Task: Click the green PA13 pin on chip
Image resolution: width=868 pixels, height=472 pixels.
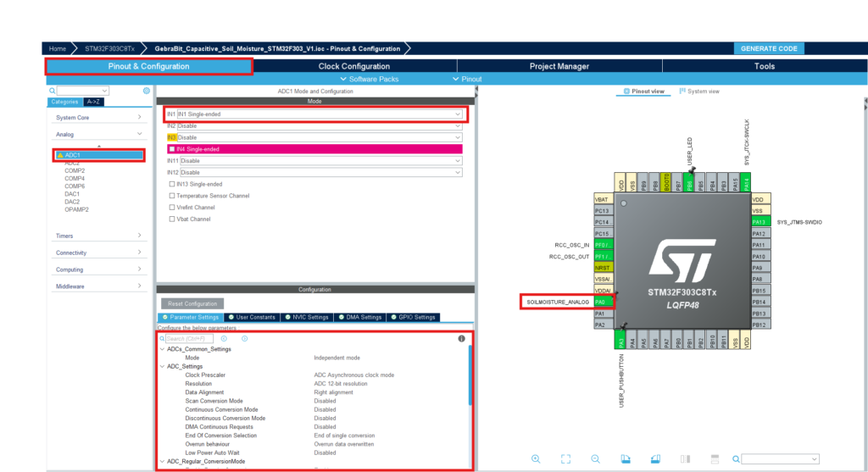Action: click(760, 222)
